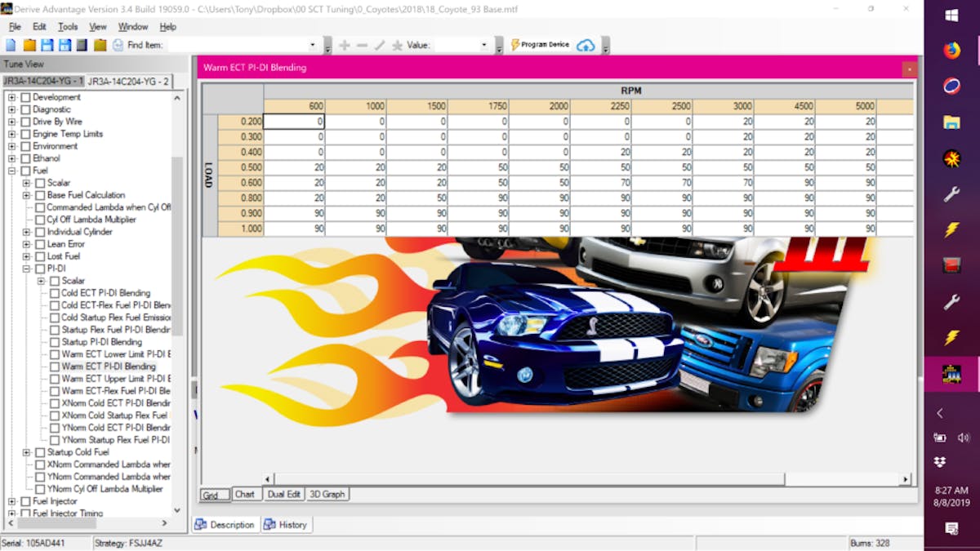Click the Open folder toolbar icon
The width and height of the screenshot is (980, 551).
click(29, 45)
